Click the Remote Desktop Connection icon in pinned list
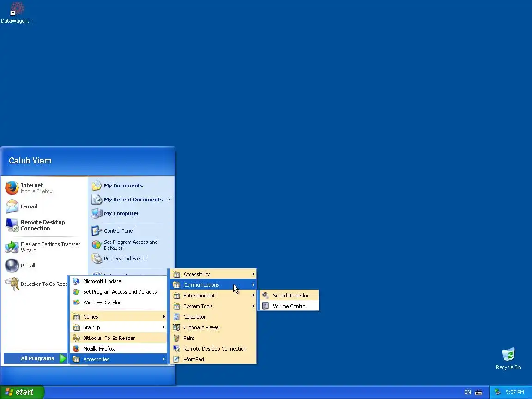The image size is (532, 399). coord(12,225)
